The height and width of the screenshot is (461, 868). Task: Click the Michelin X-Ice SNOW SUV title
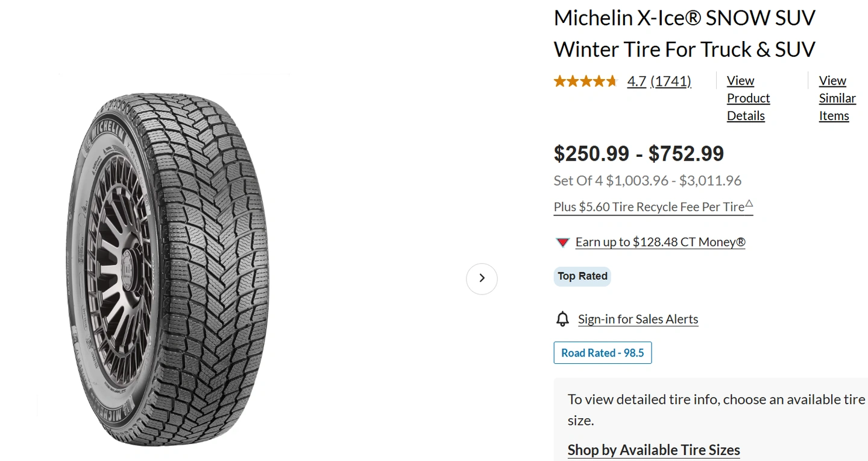coord(684,34)
